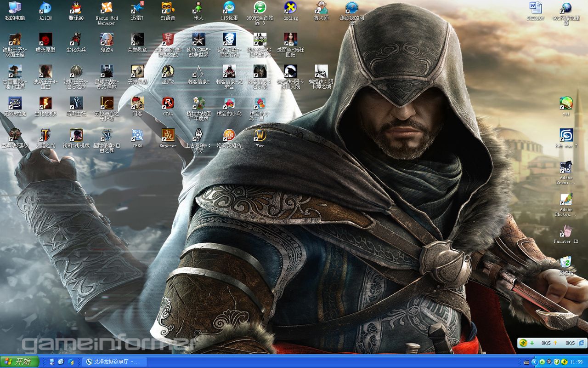Select the Emperor desktop icon
This screenshot has width=588, height=368.
[168, 135]
